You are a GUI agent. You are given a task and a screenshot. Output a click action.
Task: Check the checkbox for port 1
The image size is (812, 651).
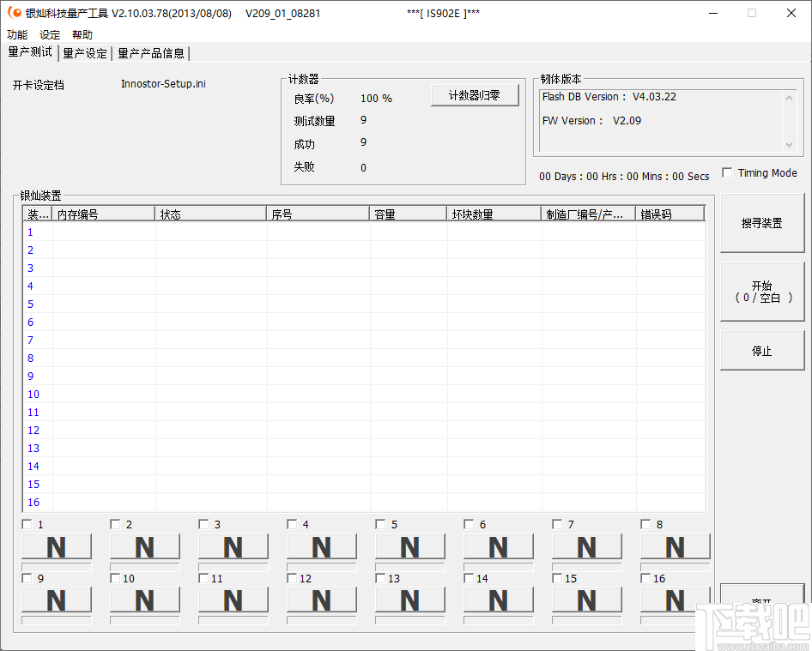click(x=25, y=523)
